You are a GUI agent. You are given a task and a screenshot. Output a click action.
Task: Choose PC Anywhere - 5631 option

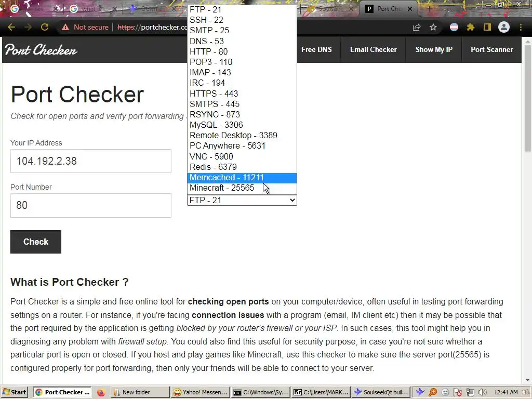coord(242,146)
